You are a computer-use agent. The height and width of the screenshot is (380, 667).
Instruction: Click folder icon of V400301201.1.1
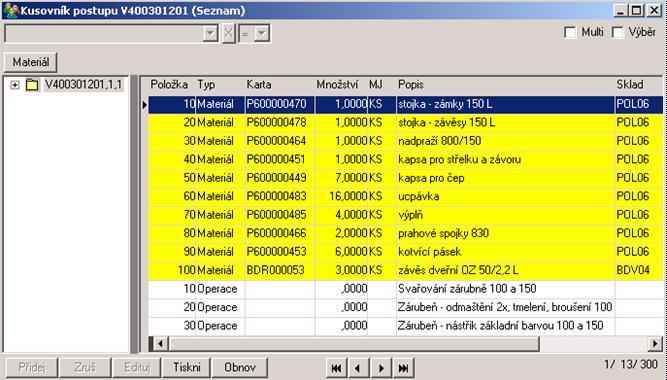(32, 85)
